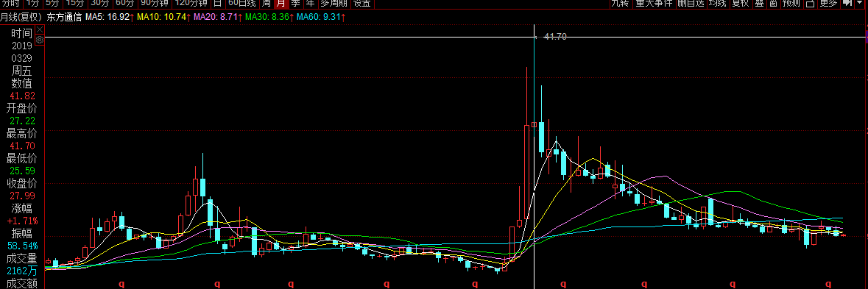Image resolution: width=868 pixels, height=289 pixels.
Task: Switch to the 分时 intraday tab
Action: coord(11,4)
